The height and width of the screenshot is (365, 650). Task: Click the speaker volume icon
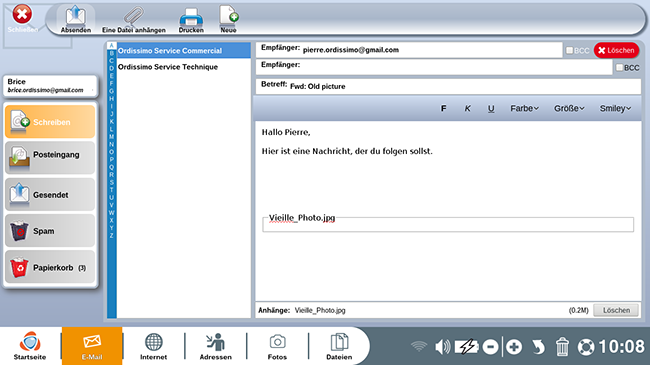(442, 346)
